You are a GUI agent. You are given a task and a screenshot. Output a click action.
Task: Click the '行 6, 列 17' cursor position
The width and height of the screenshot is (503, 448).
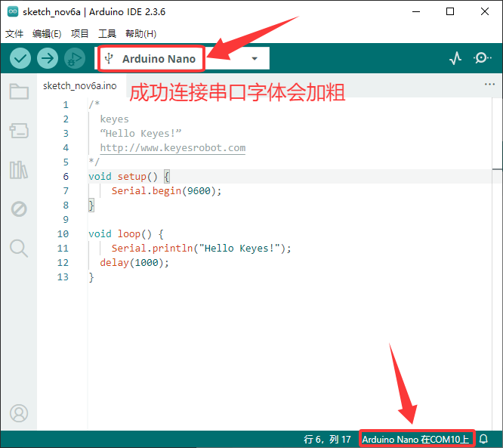tap(327, 439)
